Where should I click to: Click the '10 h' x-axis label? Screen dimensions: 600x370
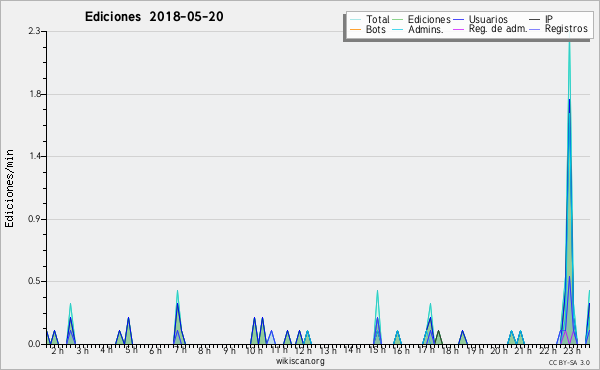tap(254, 350)
